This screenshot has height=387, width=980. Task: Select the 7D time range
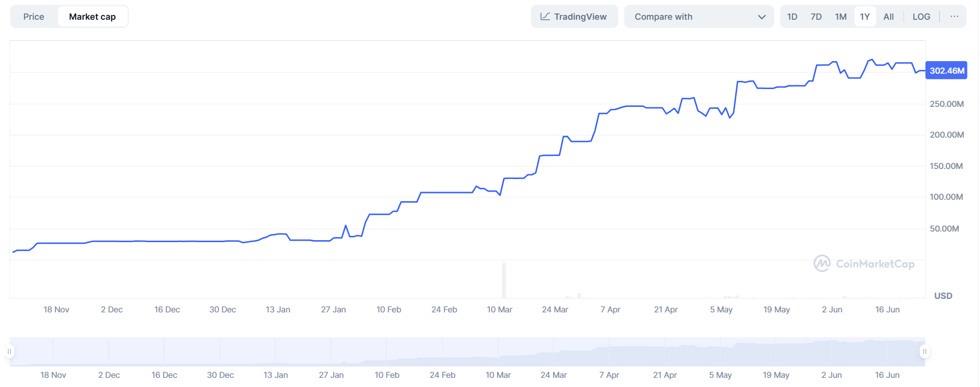coord(816,17)
